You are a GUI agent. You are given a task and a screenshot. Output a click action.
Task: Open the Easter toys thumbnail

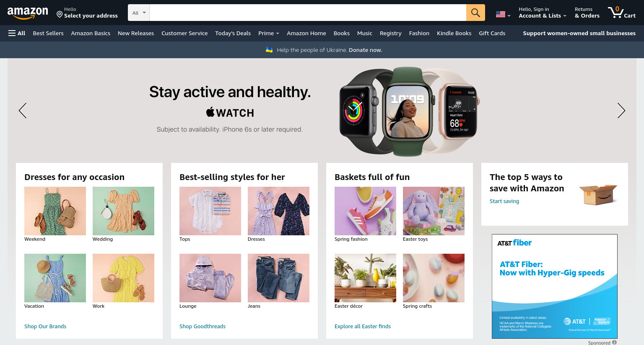[x=434, y=211]
